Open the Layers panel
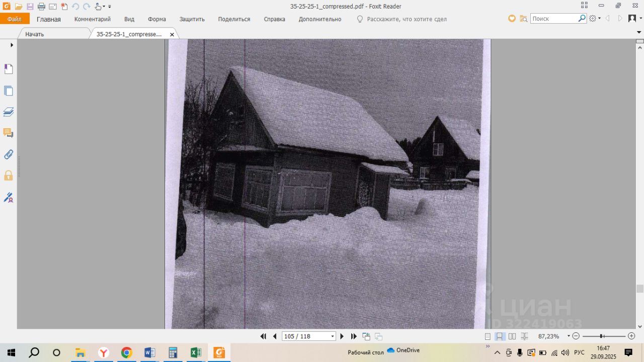This screenshot has height=362, width=644. pyautogui.click(x=9, y=112)
